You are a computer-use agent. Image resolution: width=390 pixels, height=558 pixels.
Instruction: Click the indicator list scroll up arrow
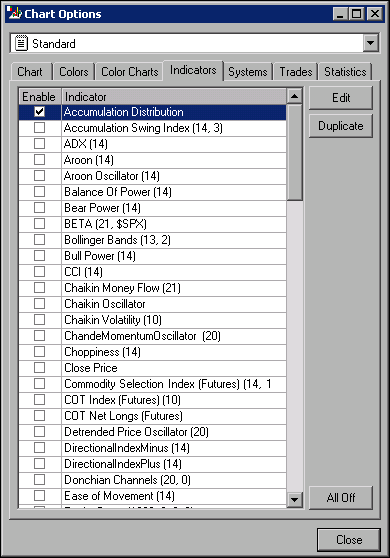pos(294,96)
